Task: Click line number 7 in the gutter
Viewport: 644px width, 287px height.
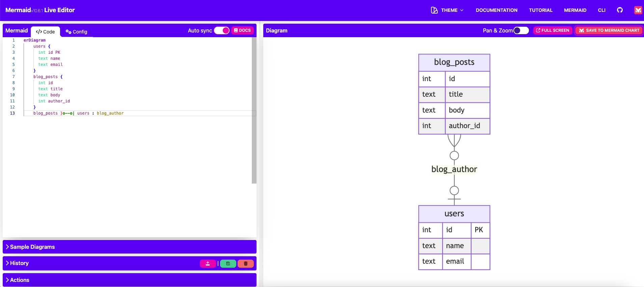Action: 14,77
